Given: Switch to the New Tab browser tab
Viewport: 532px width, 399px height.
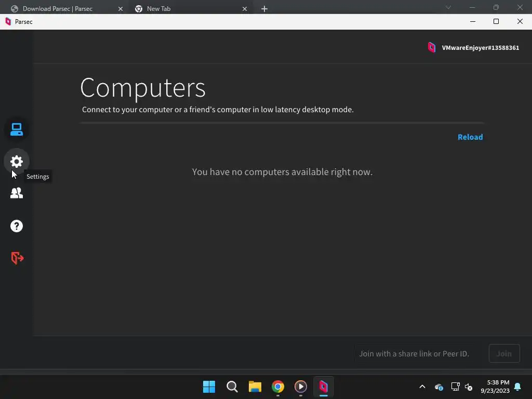Looking at the screenshot, I should 159,9.
